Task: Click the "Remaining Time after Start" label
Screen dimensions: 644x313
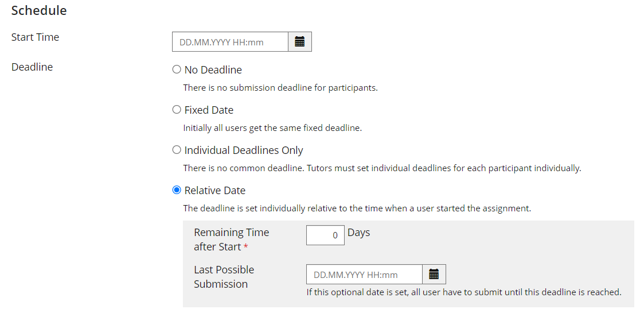Action: (x=231, y=239)
